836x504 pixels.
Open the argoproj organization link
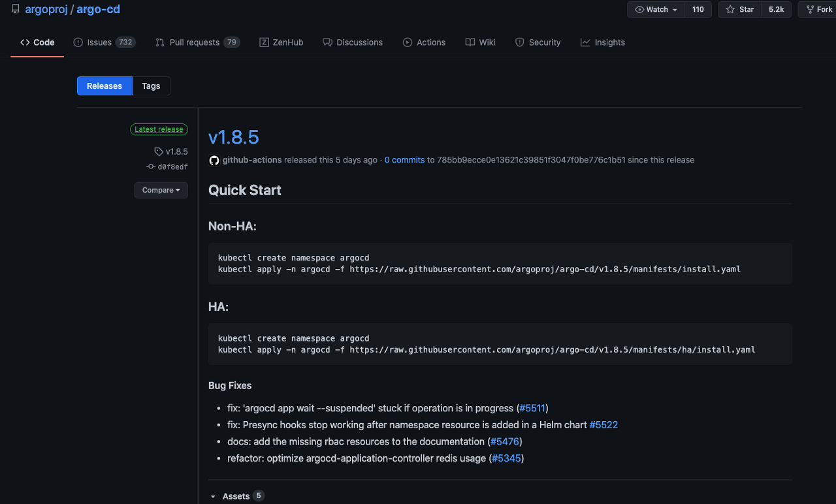tap(46, 9)
